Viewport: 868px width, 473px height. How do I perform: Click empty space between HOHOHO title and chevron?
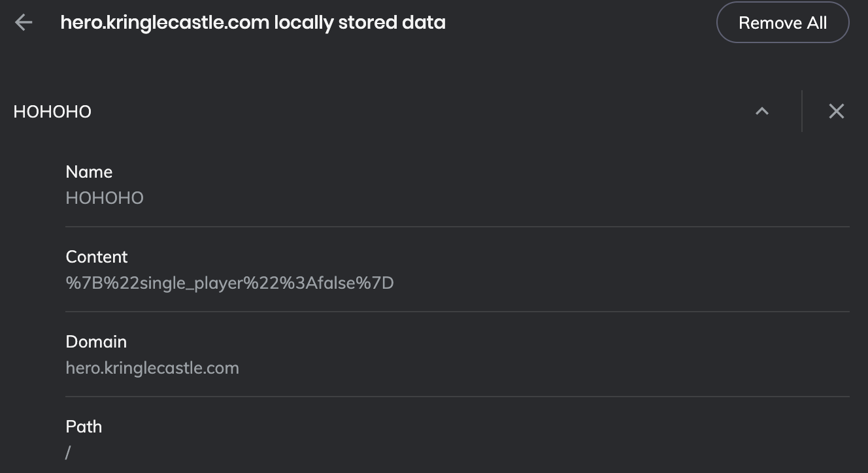(x=418, y=112)
